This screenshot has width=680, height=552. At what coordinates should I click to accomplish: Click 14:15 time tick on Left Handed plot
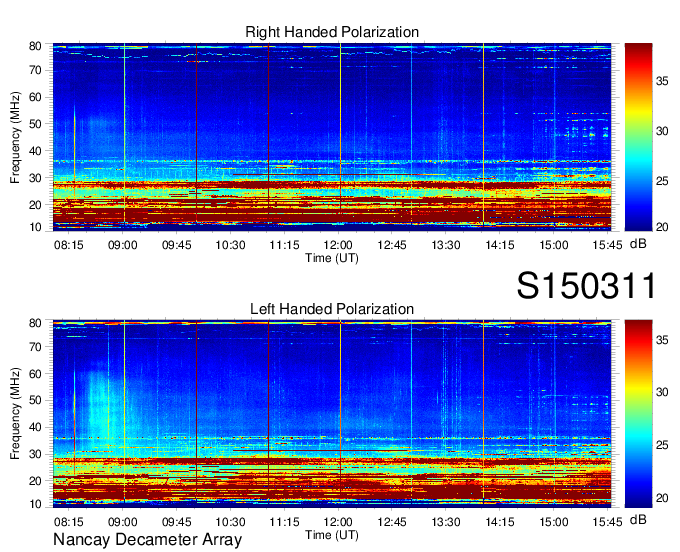click(x=500, y=522)
